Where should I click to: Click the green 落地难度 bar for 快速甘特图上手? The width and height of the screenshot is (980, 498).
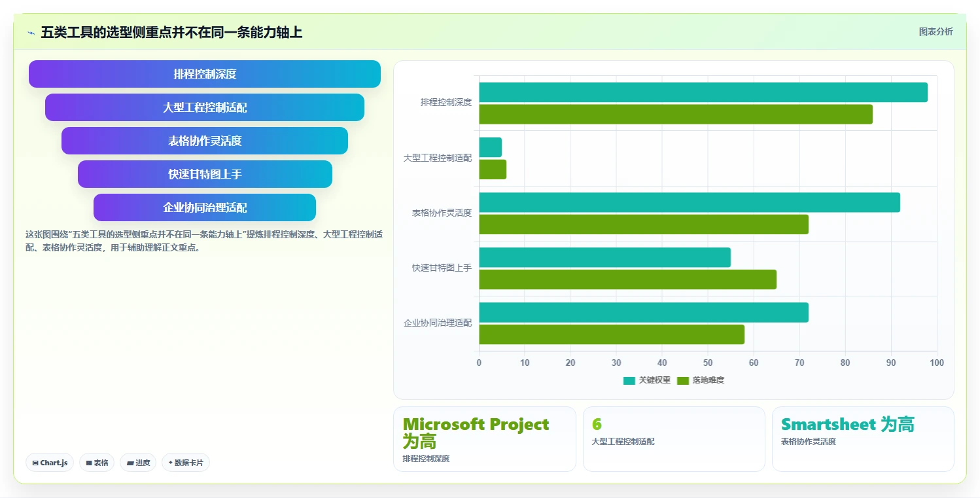[x=628, y=279]
